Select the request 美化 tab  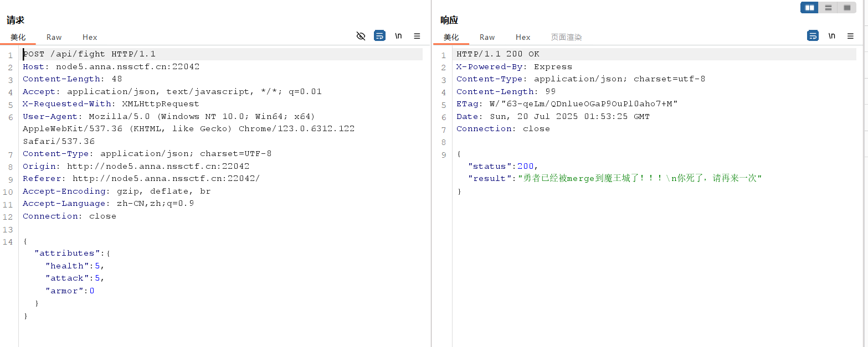point(18,37)
